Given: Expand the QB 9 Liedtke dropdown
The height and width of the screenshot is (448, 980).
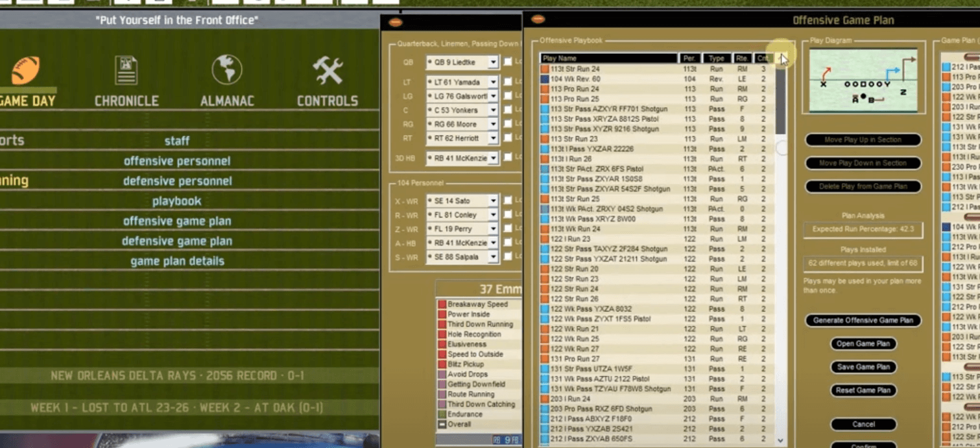Looking at the screenshot, I should click(x=493, y=62).
